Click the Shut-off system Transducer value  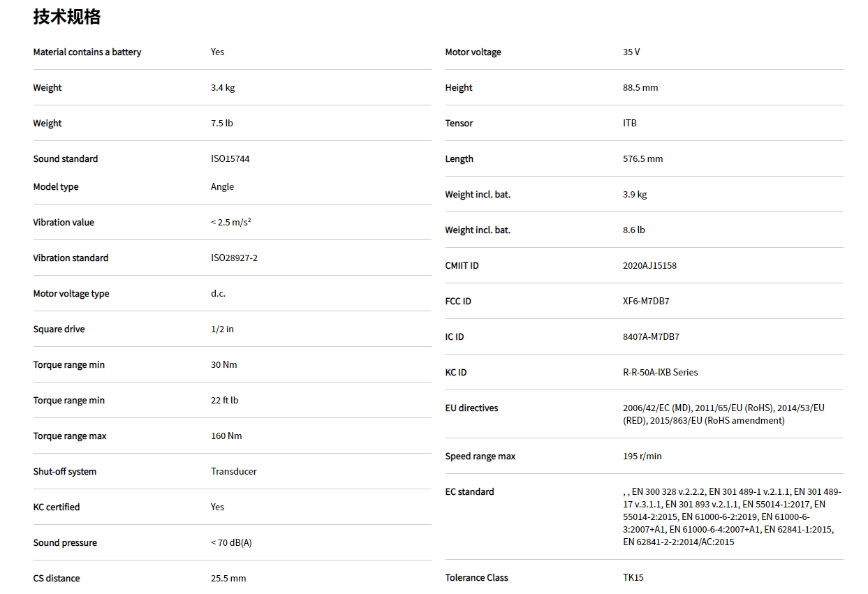click(233, 472)
